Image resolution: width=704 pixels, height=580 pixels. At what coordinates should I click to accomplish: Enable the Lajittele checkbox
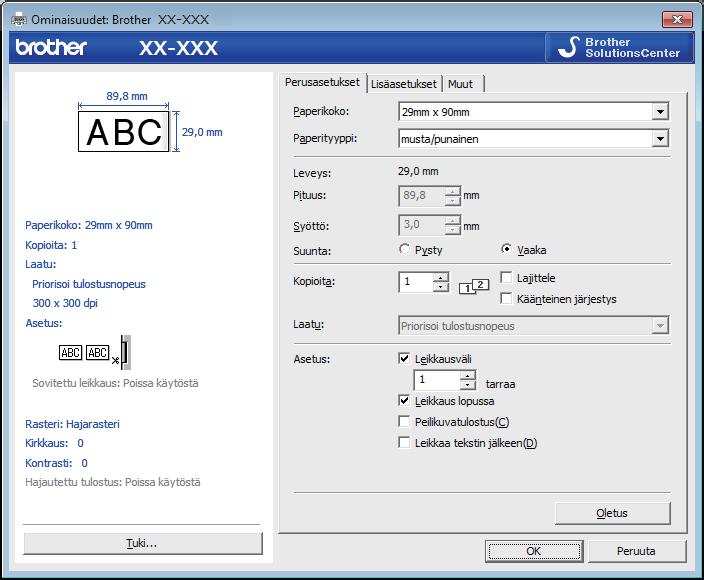tap(506, 277)
